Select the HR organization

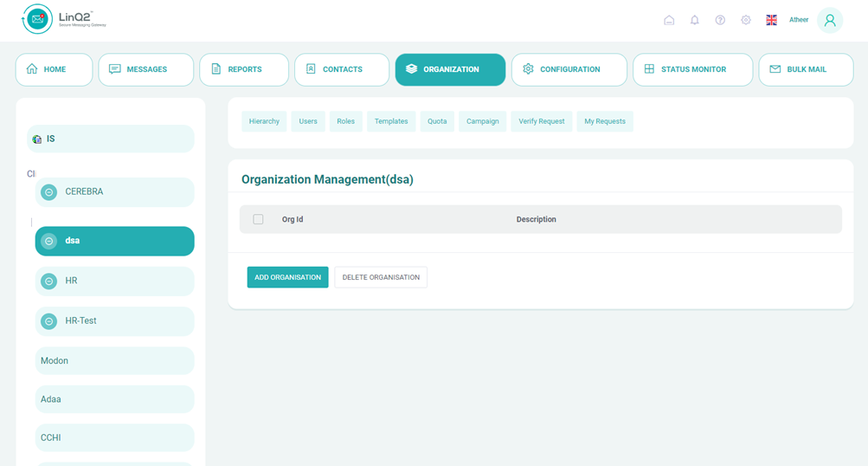click(114, 281)
